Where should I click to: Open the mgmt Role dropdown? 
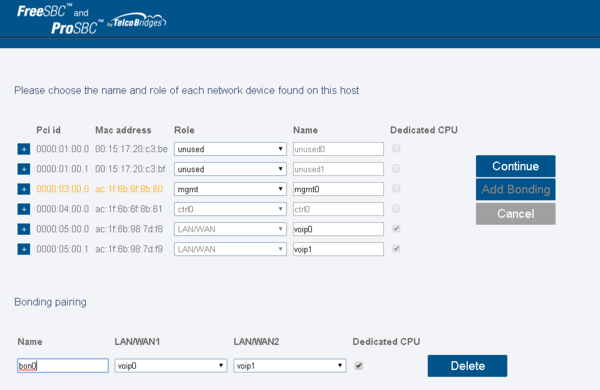tap(230, 189)
